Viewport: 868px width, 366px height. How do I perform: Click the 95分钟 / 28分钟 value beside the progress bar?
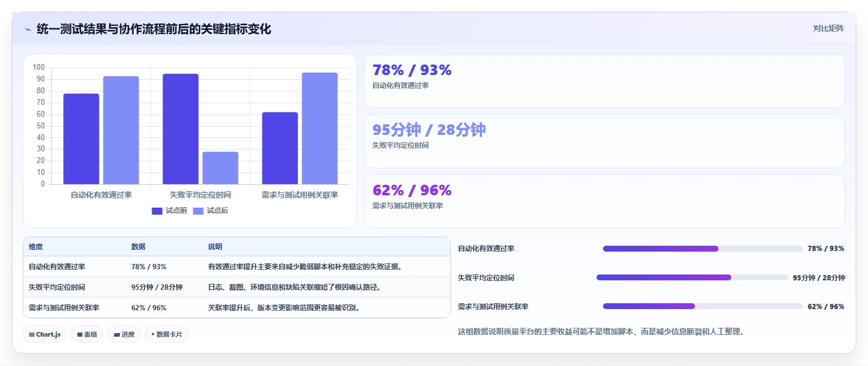pos(819,277)
